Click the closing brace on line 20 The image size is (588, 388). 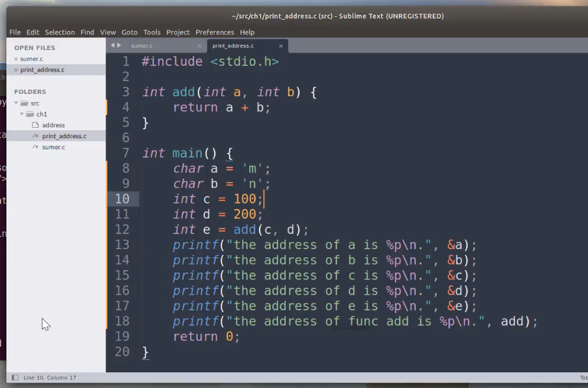coord(145,352)
